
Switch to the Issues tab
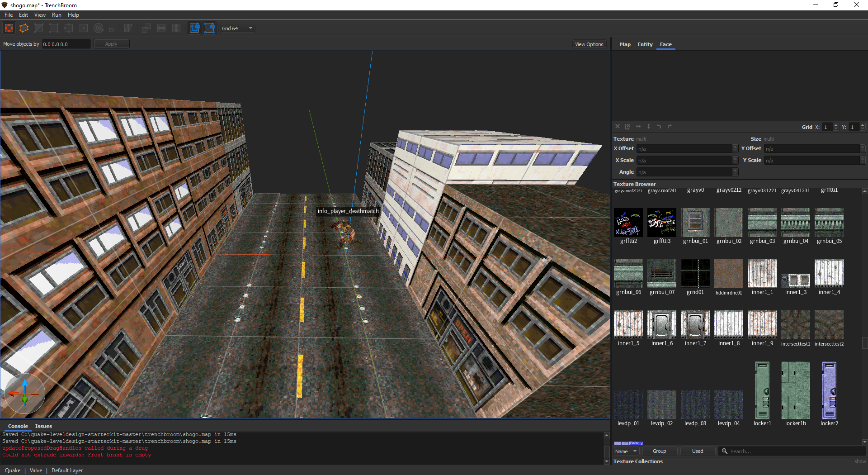pyautogui.click(x=43, y=426)
